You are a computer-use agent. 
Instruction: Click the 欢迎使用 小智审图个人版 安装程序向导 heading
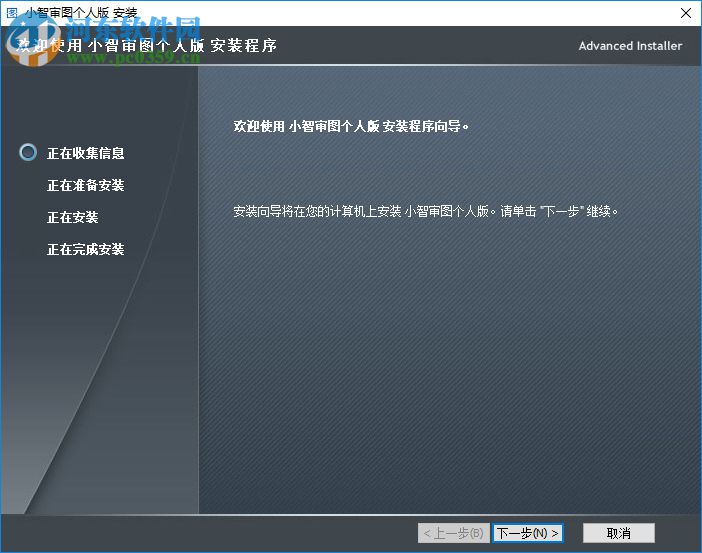[x=351, y=126]
